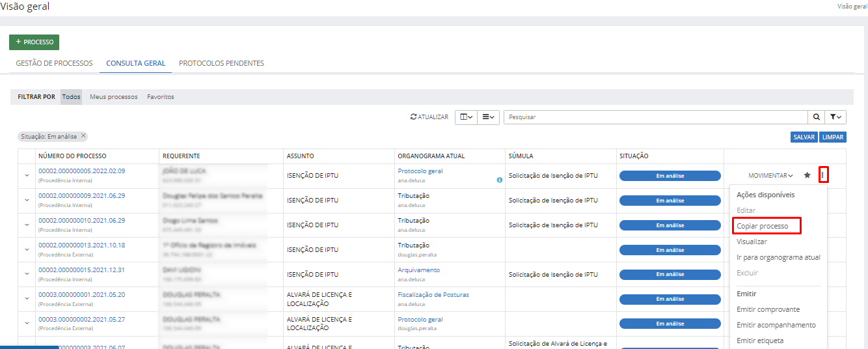Open the filter funnel options

tap(835, 117)
